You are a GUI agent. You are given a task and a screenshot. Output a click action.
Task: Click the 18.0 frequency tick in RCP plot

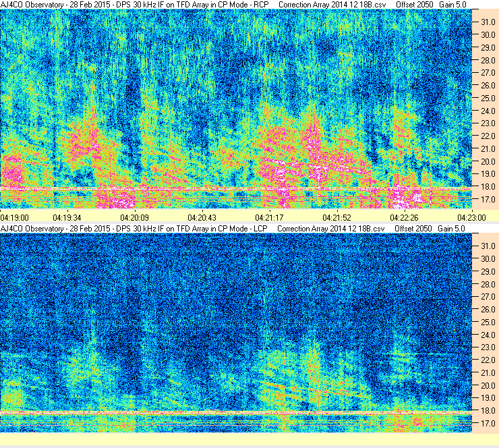click(488, 187)
